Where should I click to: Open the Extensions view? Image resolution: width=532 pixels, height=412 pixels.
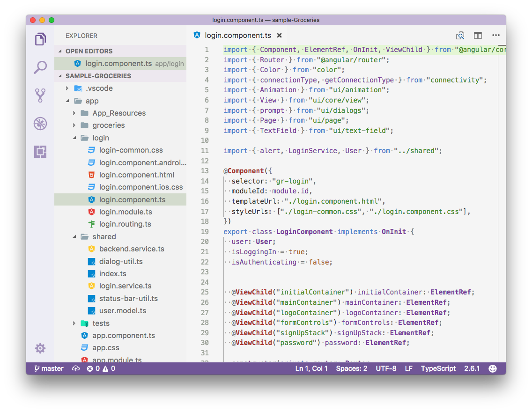pos(40,152)
